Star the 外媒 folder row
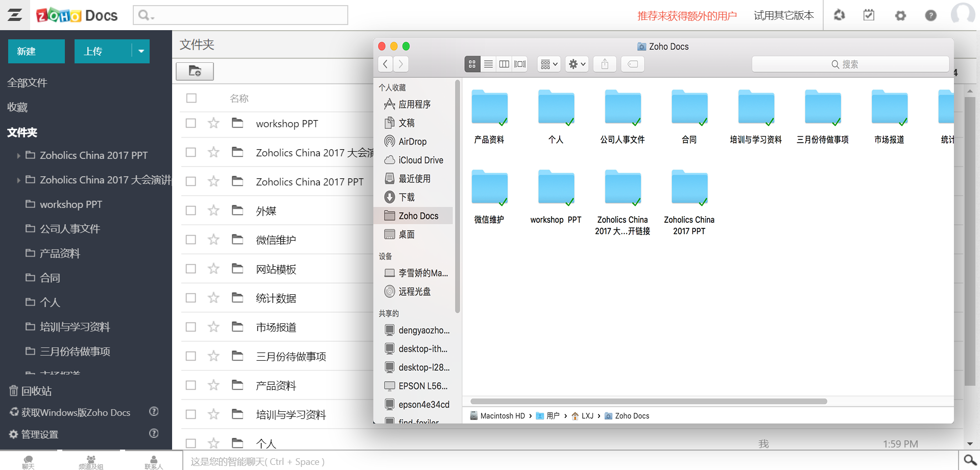This screenshot has height=470, width=980. [213, 210]
